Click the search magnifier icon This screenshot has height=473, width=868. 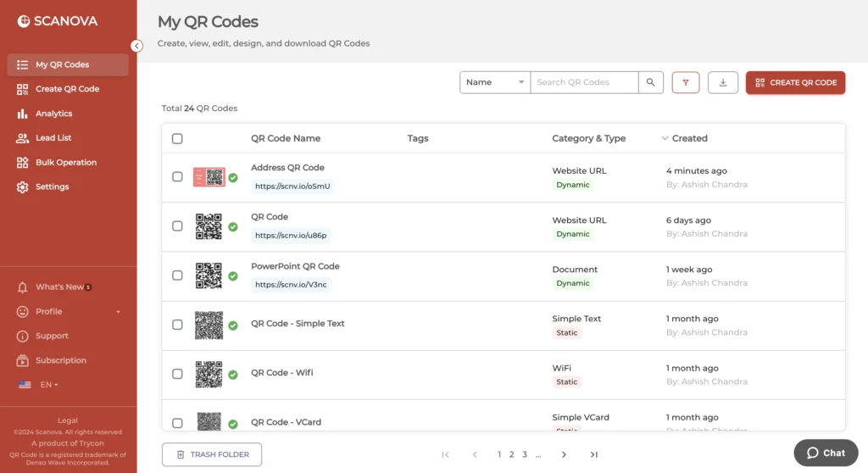point(650,82)
